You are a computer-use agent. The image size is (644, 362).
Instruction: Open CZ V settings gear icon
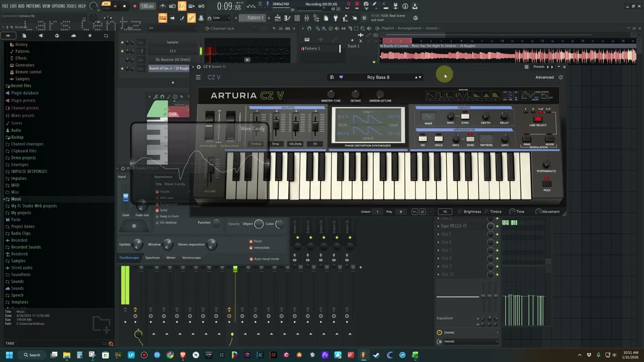[x=561, y=77]
